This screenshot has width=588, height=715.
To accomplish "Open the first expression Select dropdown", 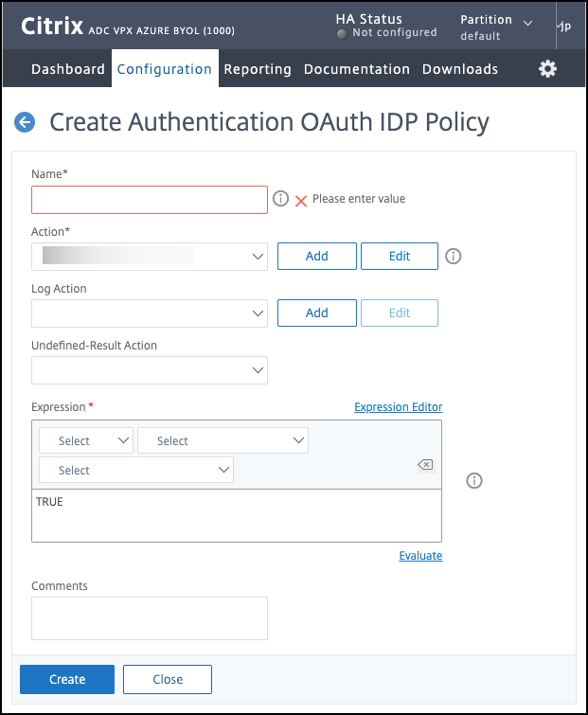I will [x=86, y=440].
